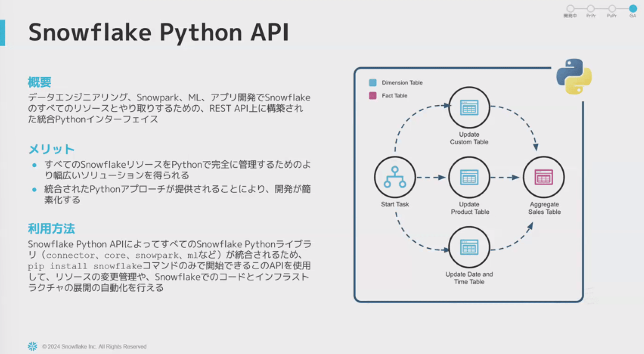Click the slide title Snowflake Python API
Screen dimensions: 644x354
click(x=159, y=33)
